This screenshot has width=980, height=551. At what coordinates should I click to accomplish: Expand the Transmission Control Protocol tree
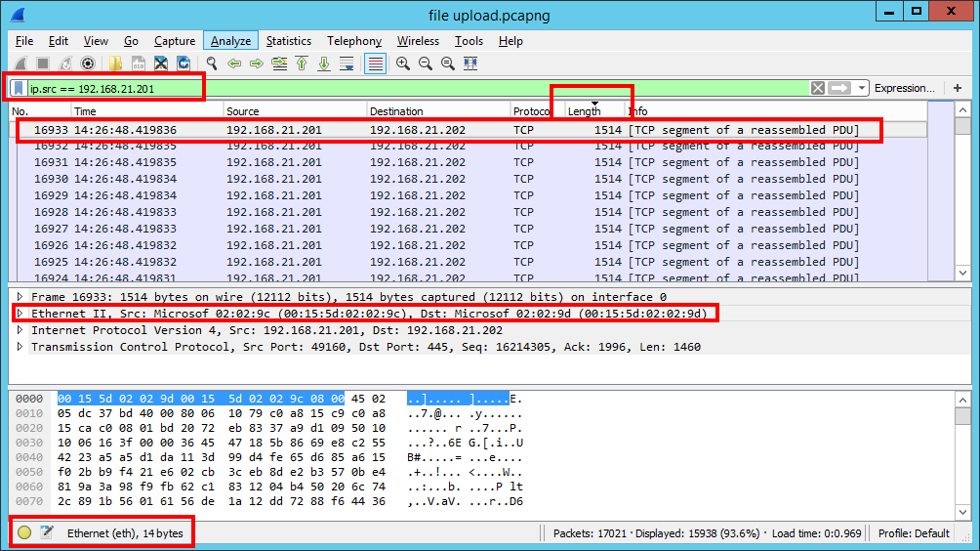click(20, 347)
